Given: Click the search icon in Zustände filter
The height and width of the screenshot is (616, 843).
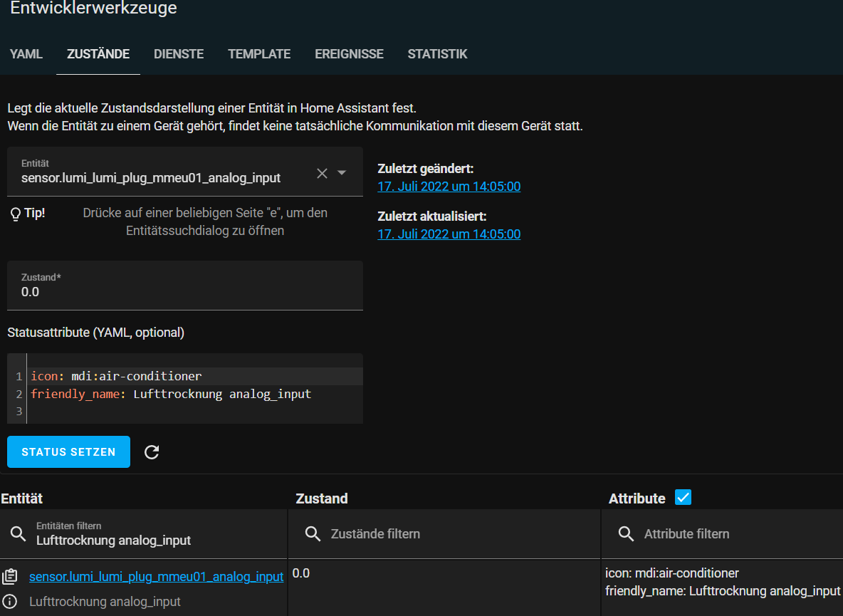Looking at the screenshot, I should pos(312,533).
